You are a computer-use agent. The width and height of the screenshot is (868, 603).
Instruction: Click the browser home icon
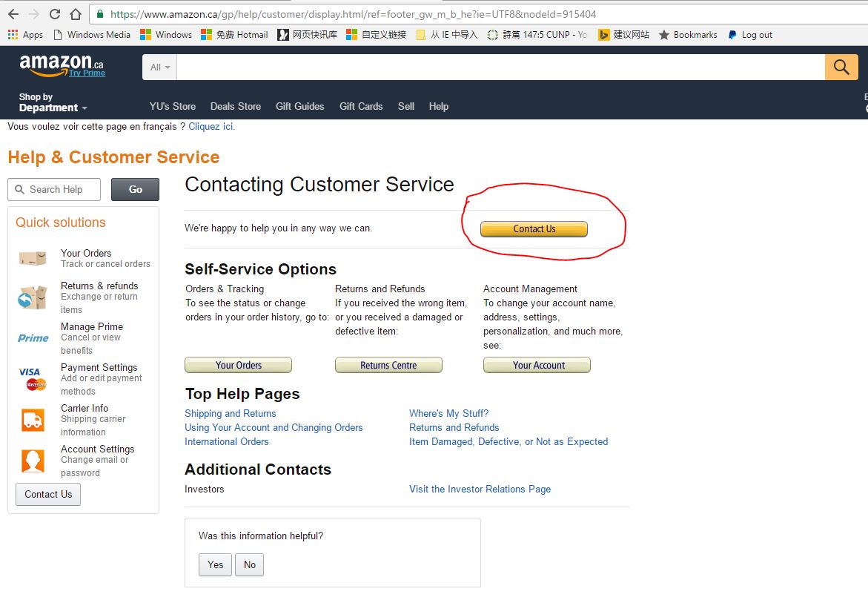[x=76, y=14]
